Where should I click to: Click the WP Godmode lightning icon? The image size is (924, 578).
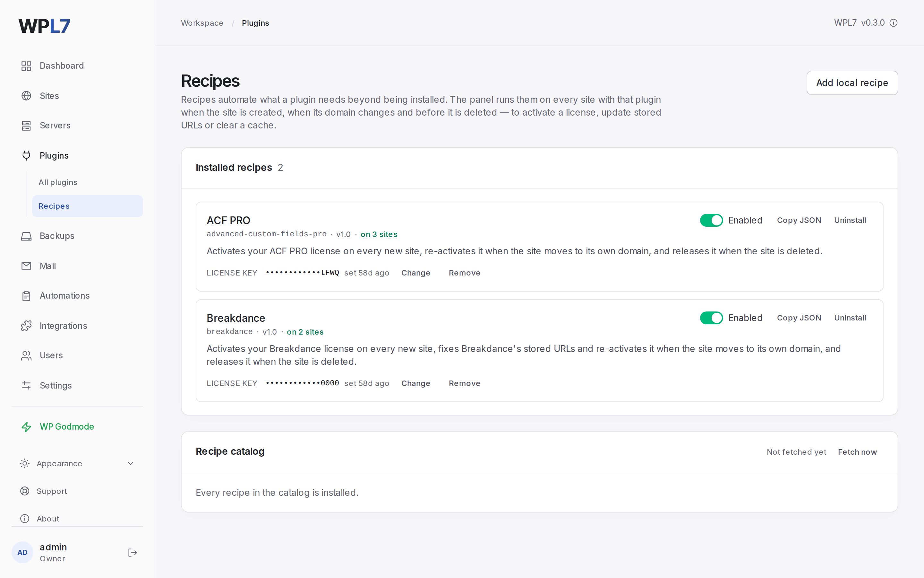pyautogui.click(x=26, y=427)
